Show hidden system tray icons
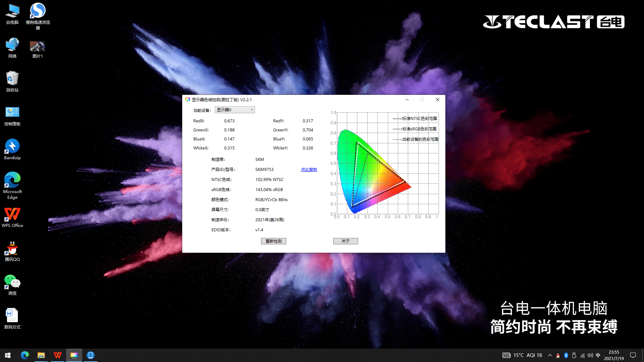 click(550, 355)
